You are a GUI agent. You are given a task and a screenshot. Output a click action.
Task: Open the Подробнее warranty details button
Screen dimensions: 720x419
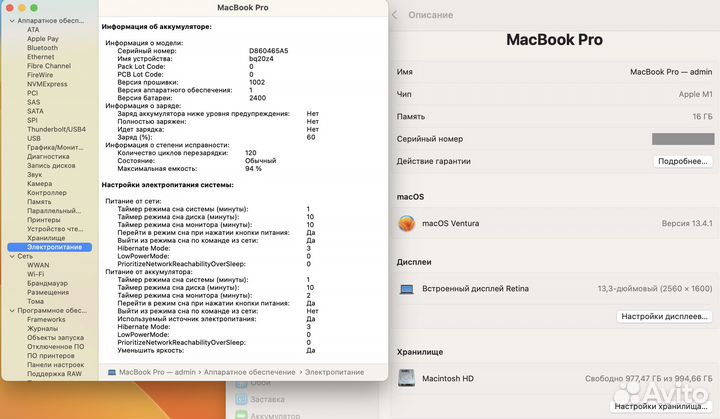682,161
